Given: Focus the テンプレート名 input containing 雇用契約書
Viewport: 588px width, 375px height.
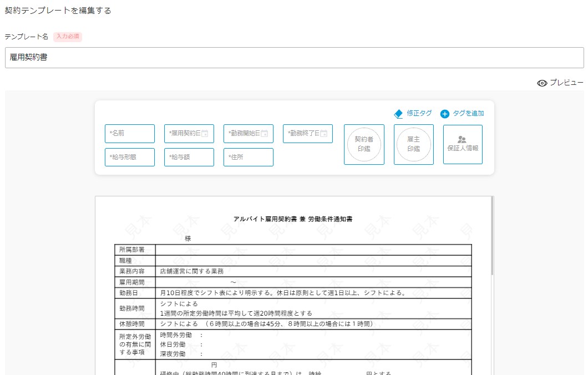Looking at the screenshot, I should [x=295, y=58].
